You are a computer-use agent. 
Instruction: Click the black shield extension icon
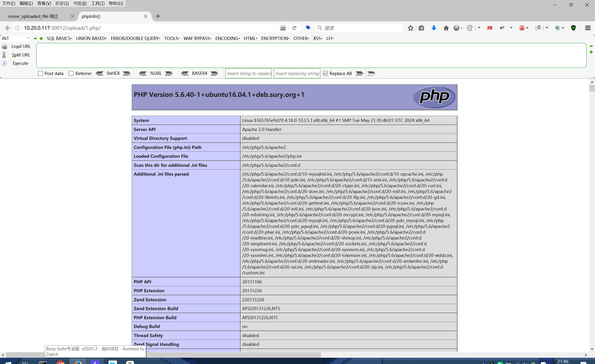point(573,28)
